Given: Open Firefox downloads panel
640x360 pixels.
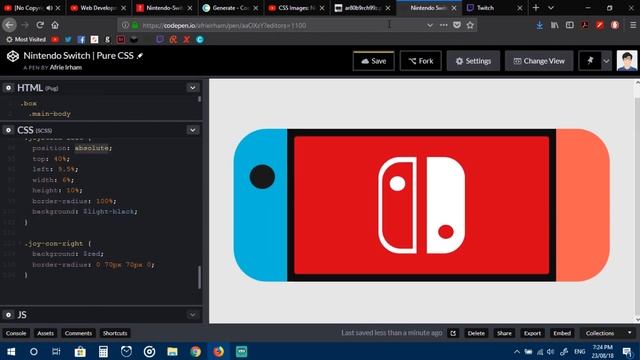Looking at the screenshot, I should pyautogui.click(x=540, y=25).
